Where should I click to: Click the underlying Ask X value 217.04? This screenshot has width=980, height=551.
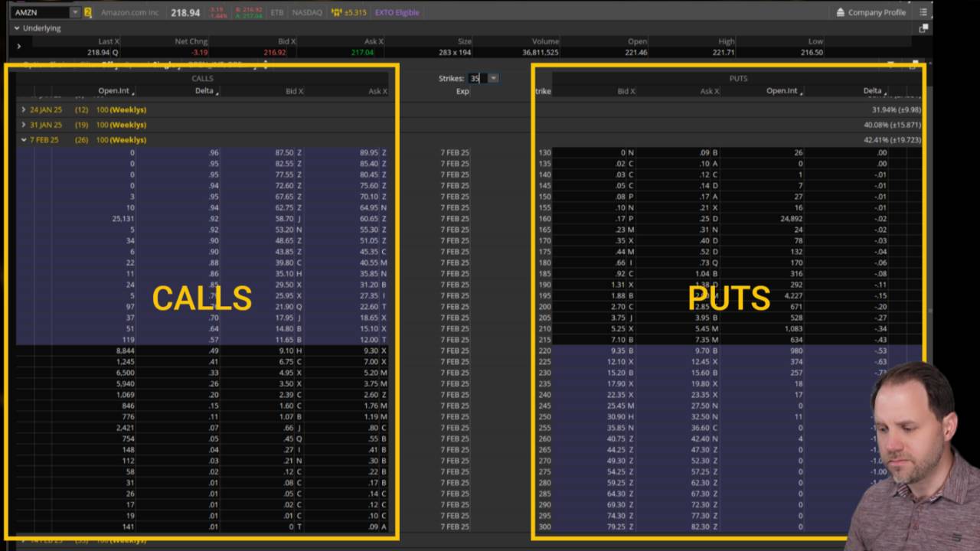coord(362,52)
